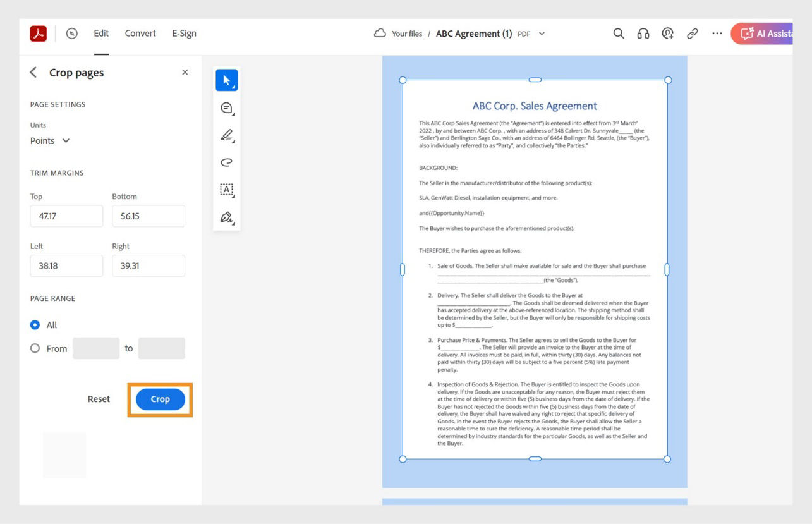
Task: Open the more options ellipsis menu
Action: coord(717,34)
